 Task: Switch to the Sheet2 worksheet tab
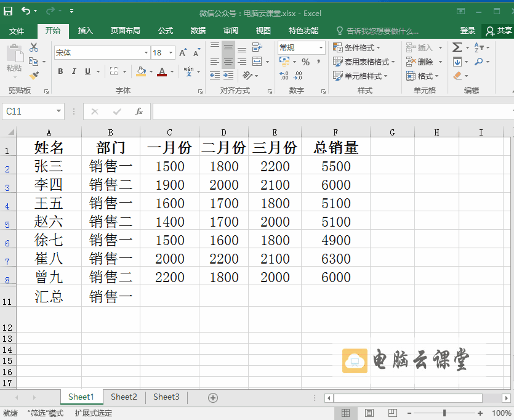(x=124, y=397)
